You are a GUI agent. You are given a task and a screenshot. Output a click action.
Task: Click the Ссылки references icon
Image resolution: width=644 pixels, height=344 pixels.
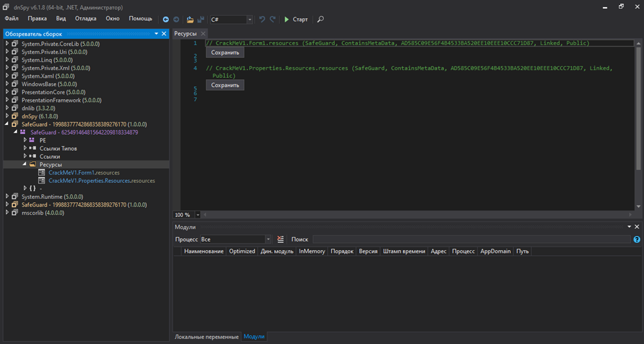pyautogui.click(x=32, y=156)
